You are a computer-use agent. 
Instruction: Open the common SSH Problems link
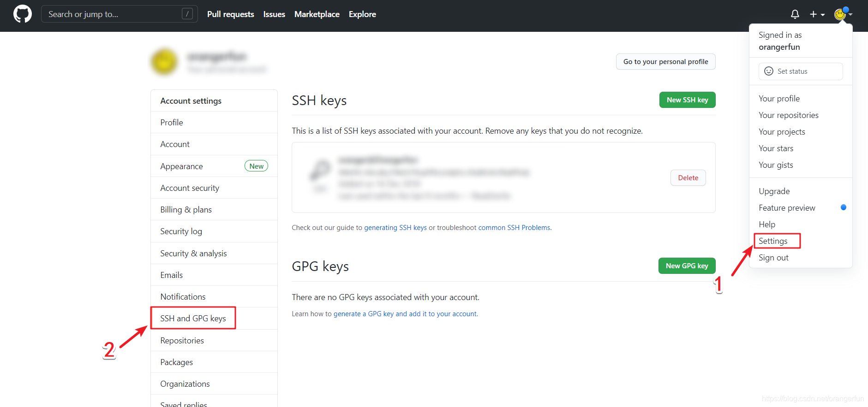514,228
